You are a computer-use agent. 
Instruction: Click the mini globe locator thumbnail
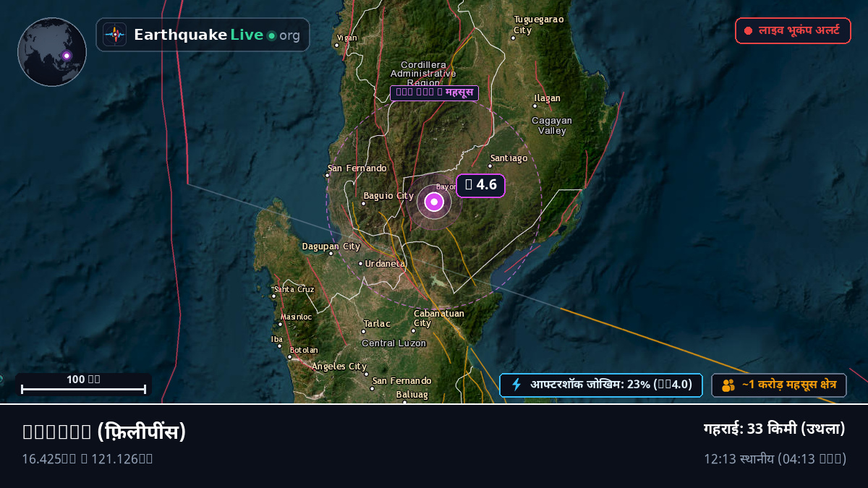52,52
